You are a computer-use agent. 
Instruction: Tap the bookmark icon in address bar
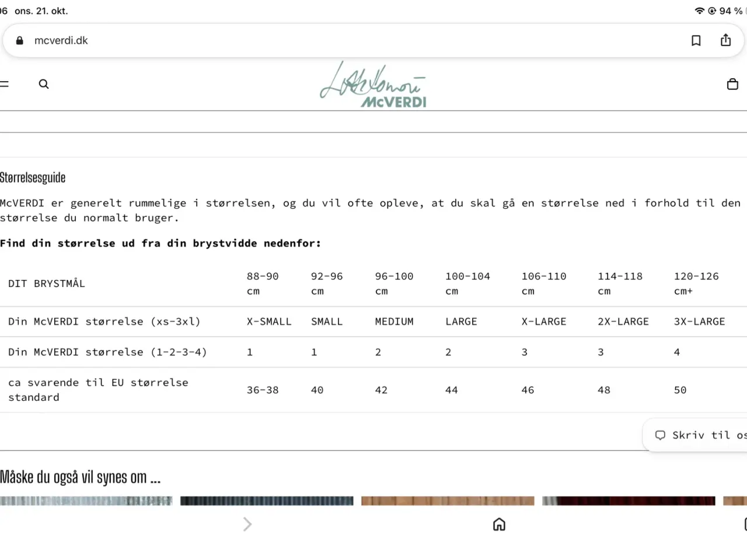pos(696,40)
